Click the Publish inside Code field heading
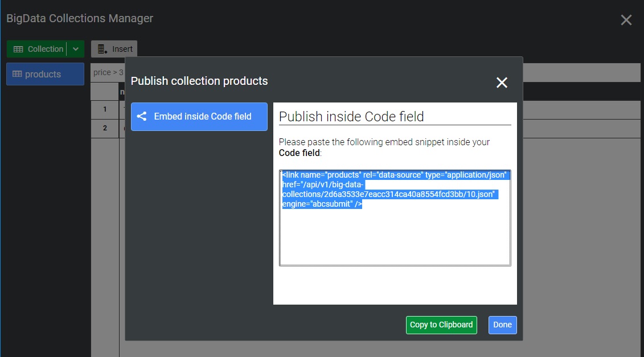This screenshot has height=357, width=644. pyautogui.click(x=351, y=117)
